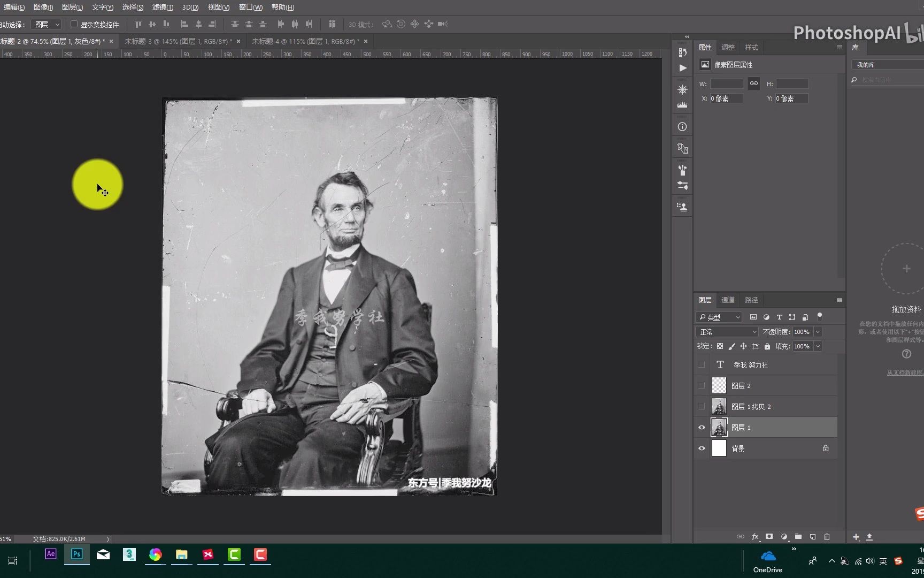Align left edges in options bar
This screenshot has width=924, height=578.
[x=184, y=24]
